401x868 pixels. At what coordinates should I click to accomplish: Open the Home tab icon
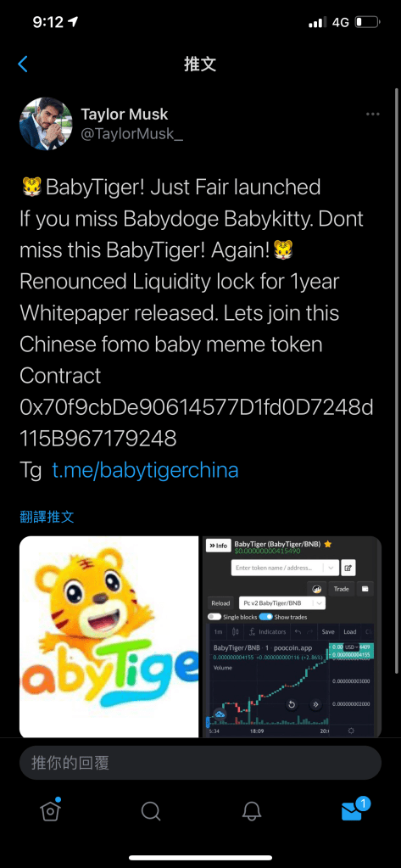[x=50, y=810]
